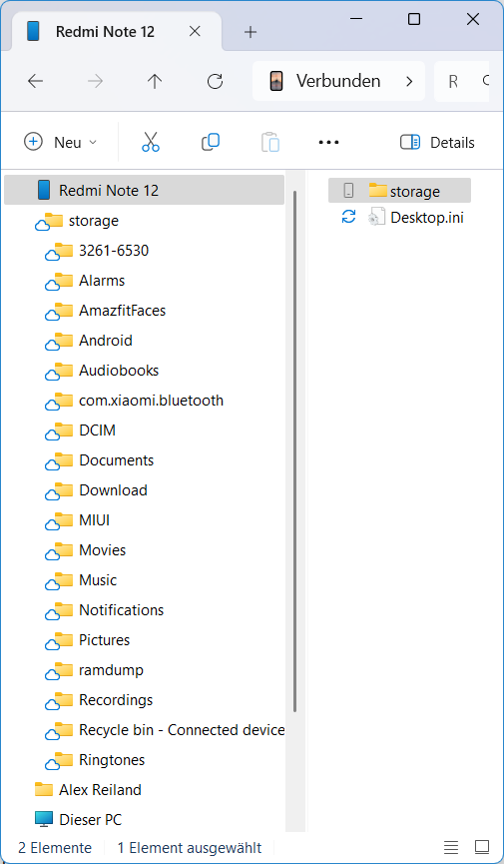Maximize the Explorer window
The height and width of the screenshot is (864, 504).
pos(414,19)
